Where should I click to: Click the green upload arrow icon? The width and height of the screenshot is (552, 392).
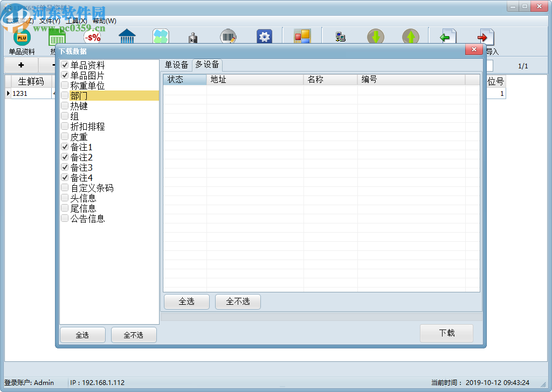click(411, 38)
